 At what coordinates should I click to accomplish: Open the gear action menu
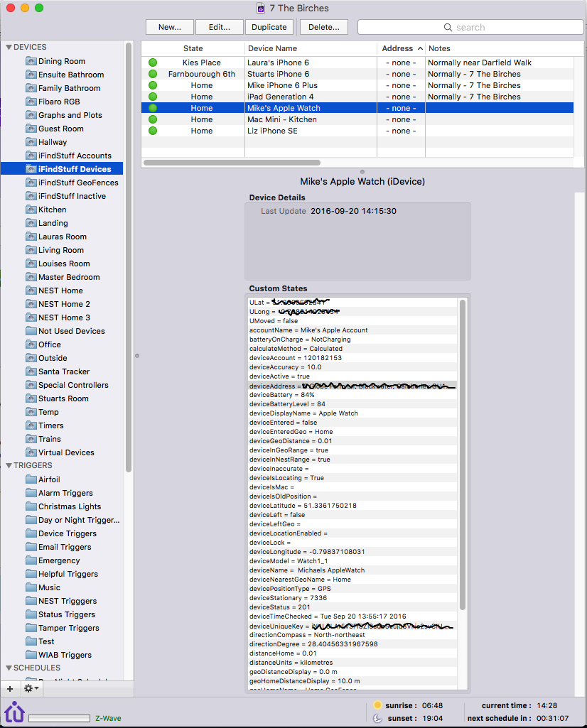[31, 688]
